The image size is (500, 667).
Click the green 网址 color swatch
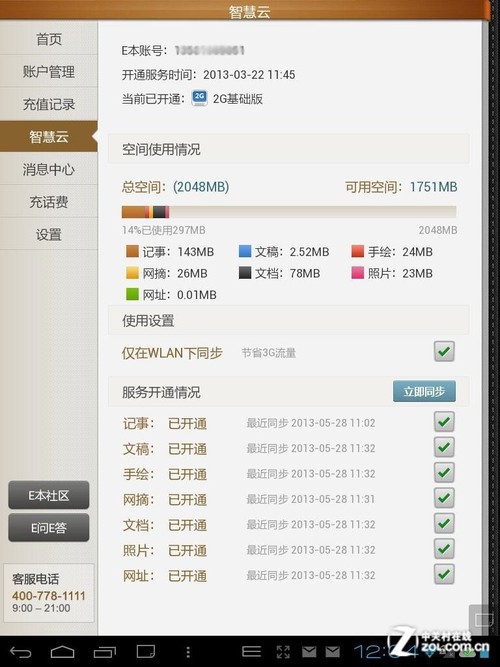pyautogui.click(x=132, y=294)
